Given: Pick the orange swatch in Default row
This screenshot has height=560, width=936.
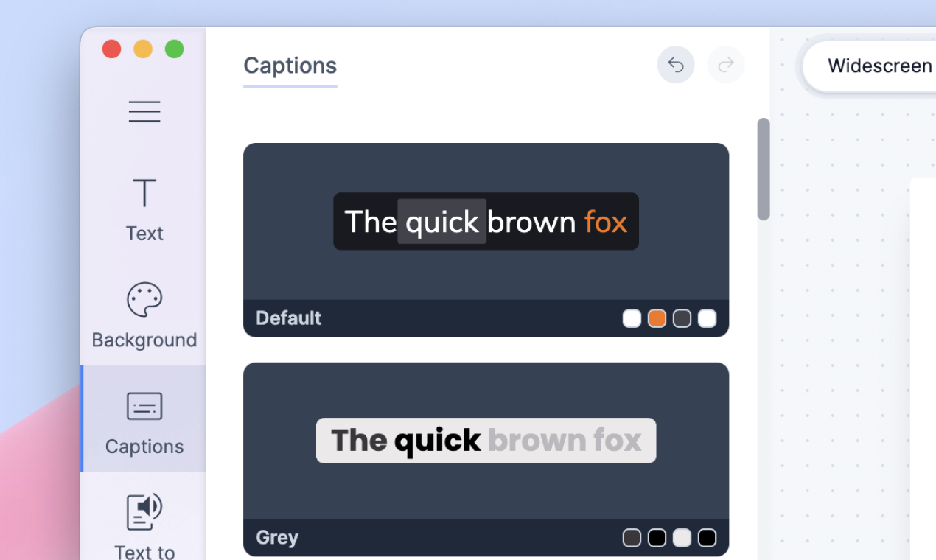Looking at the screenshot, I should (x=657, y=318).
